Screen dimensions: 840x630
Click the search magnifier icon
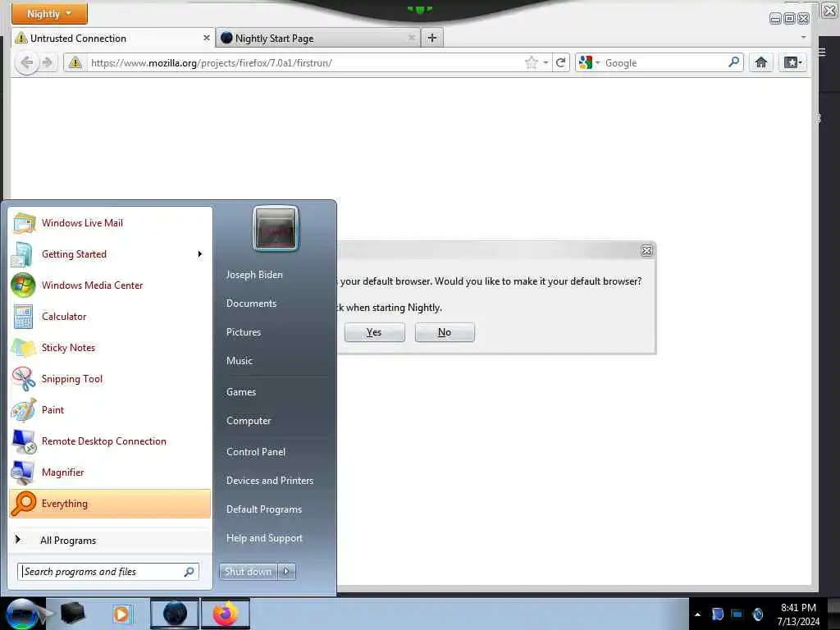point(734,62)
